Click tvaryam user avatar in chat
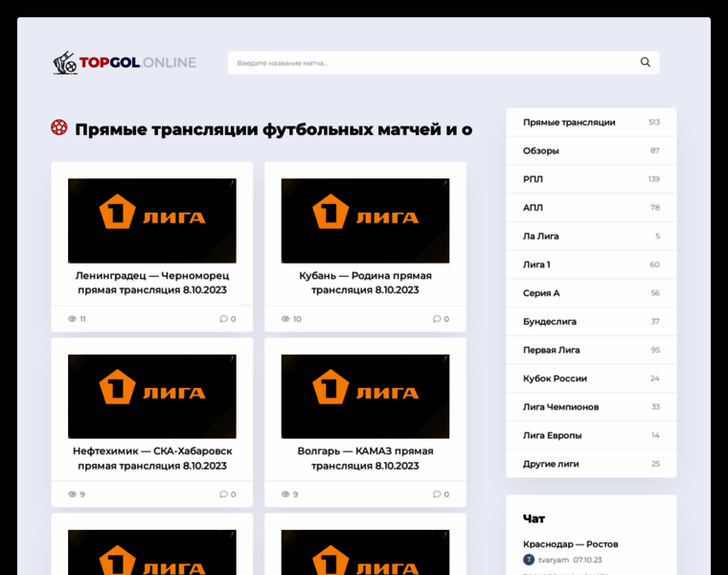Image resolution: width=728 pixels, height=575 pixels. pyautogui.click(x=529, y=560)
